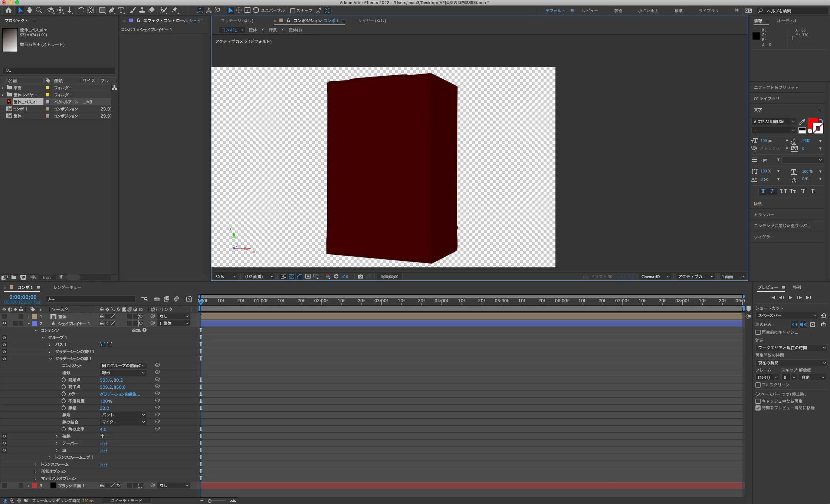830x504 pixels.
Task: Take snapshot with camera icon
Action: click(360, 277)
